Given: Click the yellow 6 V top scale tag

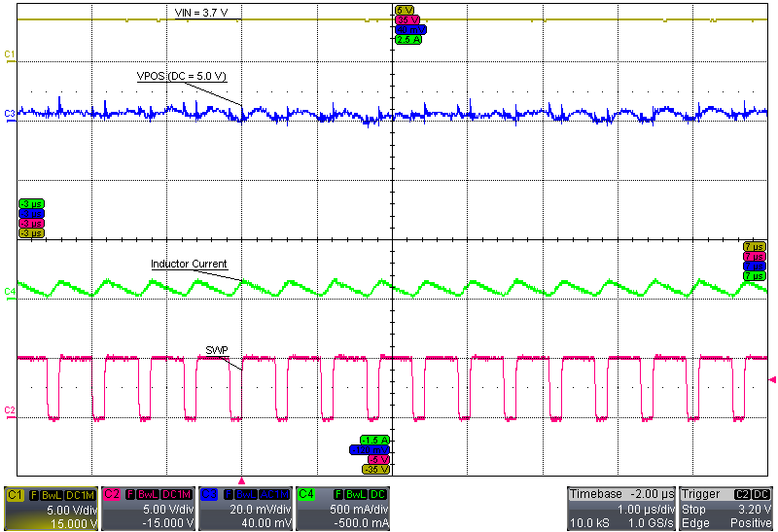Looking at the screenshot, I should (403, 10).
